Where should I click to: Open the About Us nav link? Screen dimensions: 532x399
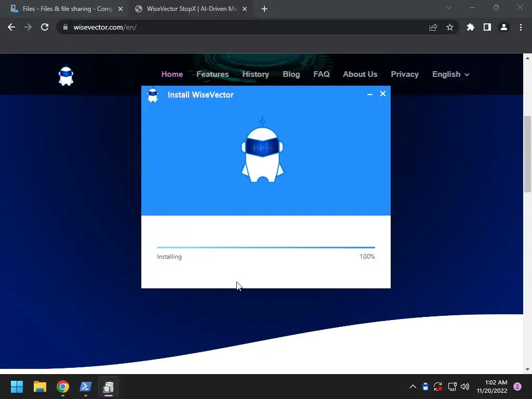(360, 74)
